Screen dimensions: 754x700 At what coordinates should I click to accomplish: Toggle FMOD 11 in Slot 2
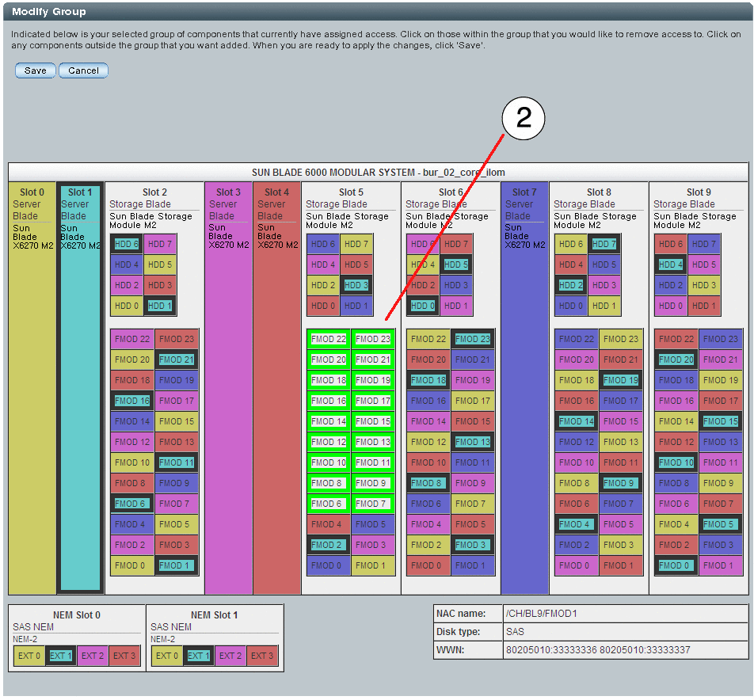[177, 462]
